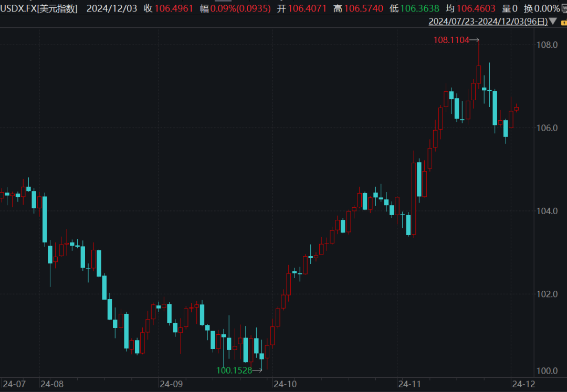Click the opening value 106.4071
Image resolution: width=567 pixels, height=392 pixels.
click(x=307, y=8)
